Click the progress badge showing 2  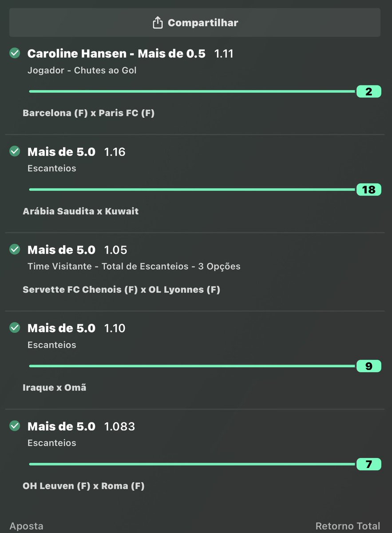(368, 91)
